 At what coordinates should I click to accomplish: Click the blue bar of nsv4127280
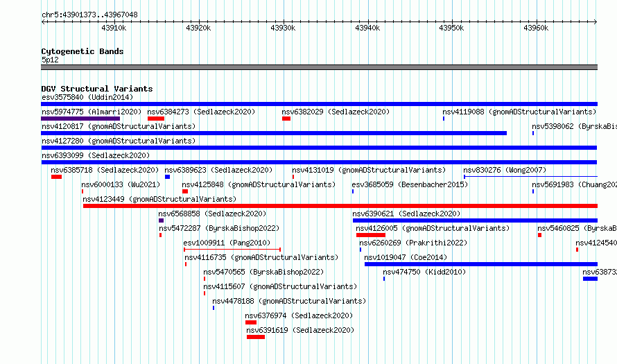click(319, 148)
